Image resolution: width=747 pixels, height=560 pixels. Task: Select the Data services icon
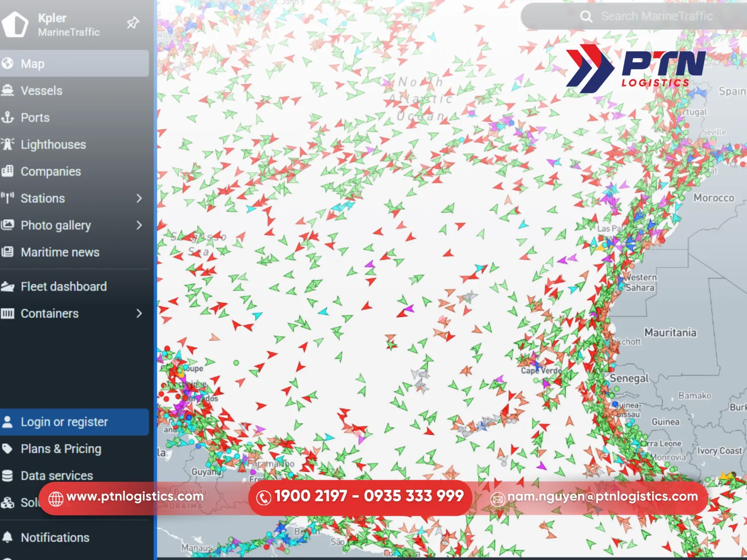(7, 475)
